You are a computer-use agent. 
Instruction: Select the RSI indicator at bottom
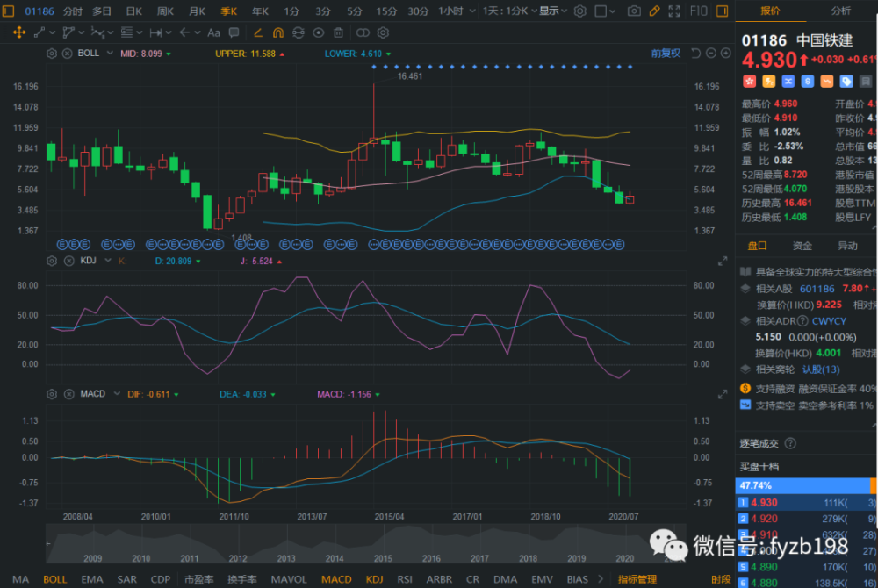click(x=404, y=579)
